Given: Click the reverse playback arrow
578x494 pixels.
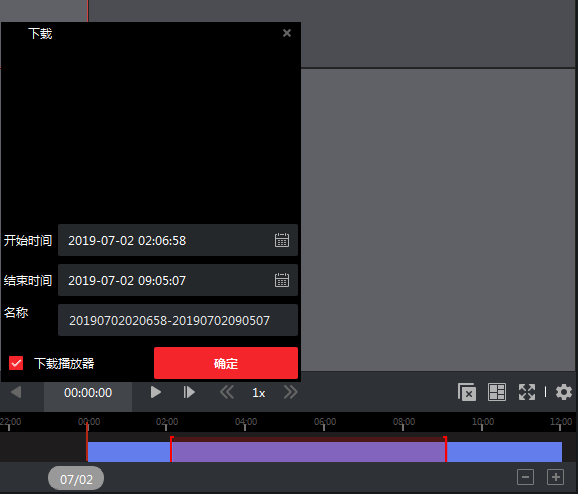Looking at the screenshot, I should click(x=16, y=392).
